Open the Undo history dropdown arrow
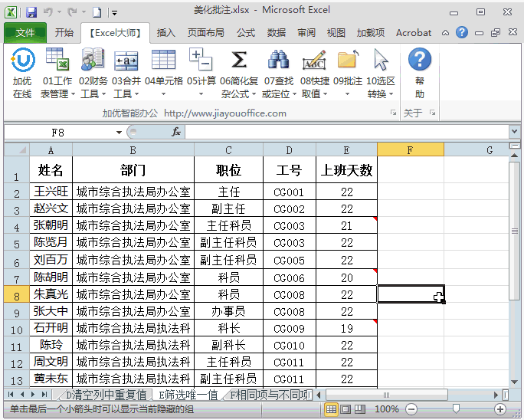The image size is (524, 420). point(59,12)
